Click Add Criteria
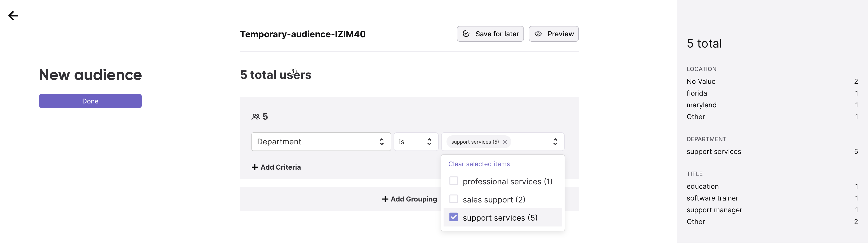 (x=276, y=167)
